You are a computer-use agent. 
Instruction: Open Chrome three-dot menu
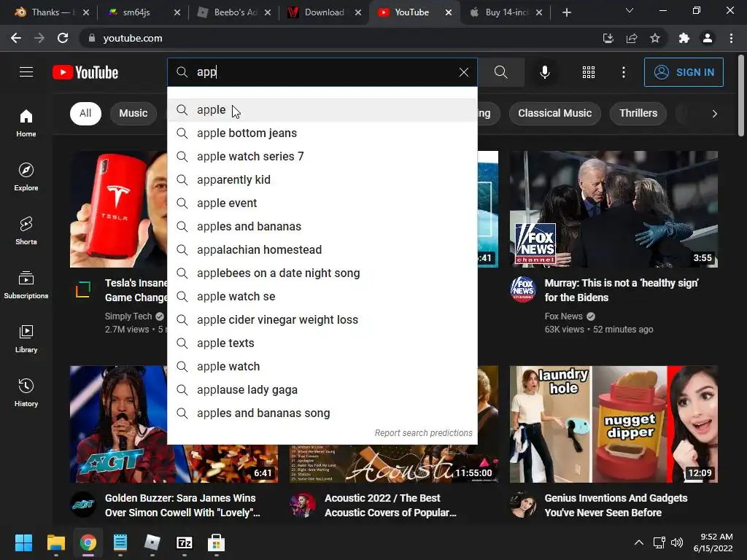click(x=731, y=38)
